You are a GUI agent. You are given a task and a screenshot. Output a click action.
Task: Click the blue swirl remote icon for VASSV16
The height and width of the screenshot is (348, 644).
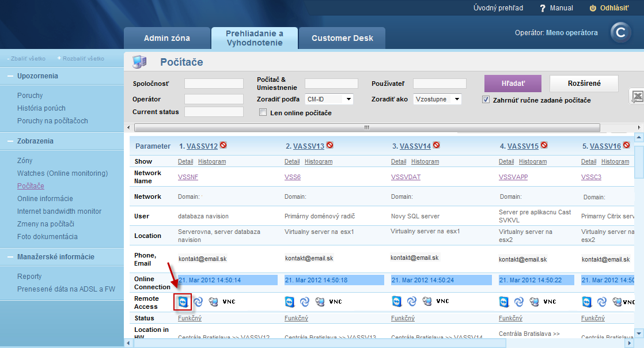tap(602, 302)
